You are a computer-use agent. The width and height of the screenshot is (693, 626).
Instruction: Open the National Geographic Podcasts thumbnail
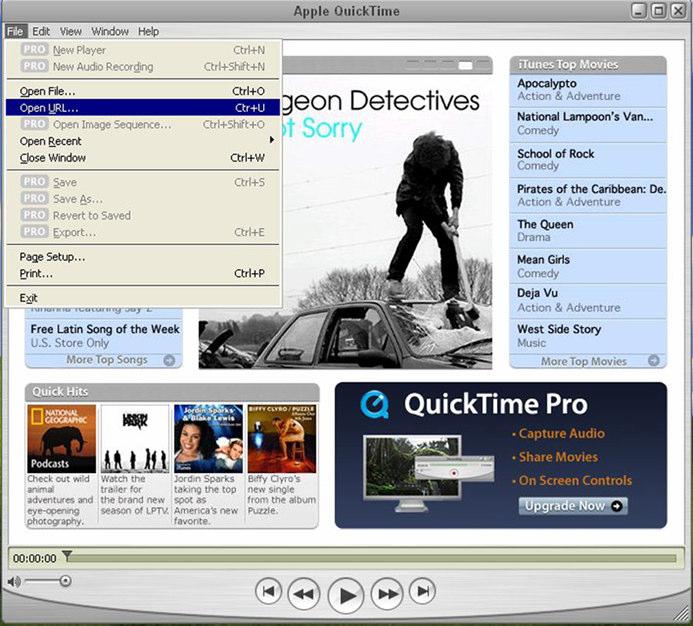(x=61, y=439)
